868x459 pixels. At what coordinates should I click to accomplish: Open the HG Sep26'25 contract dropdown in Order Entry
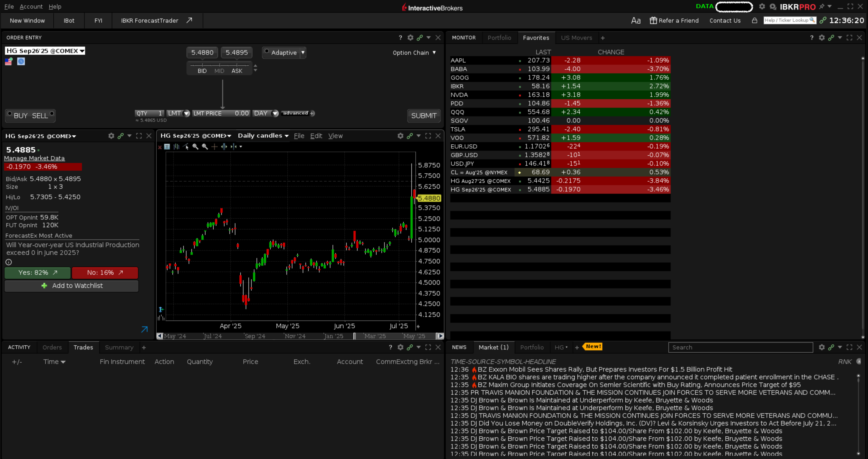[82, 51]
